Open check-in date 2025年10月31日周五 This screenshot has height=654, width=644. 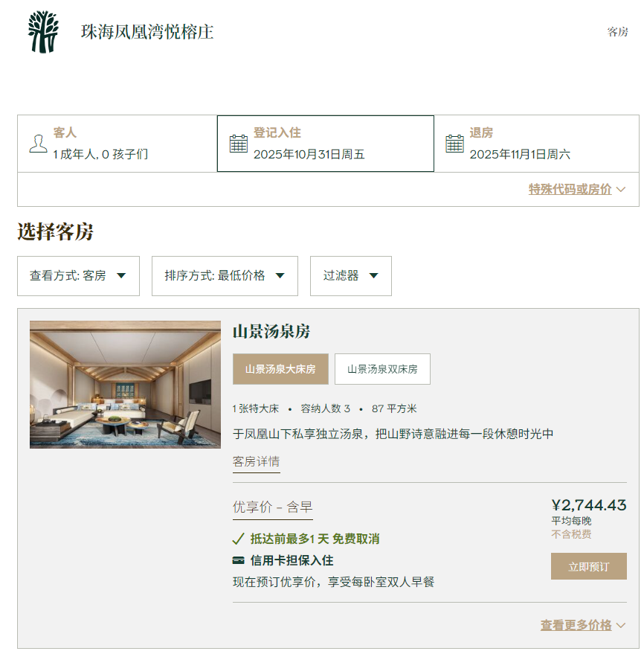pyautogui.click(x=326, y=144)
